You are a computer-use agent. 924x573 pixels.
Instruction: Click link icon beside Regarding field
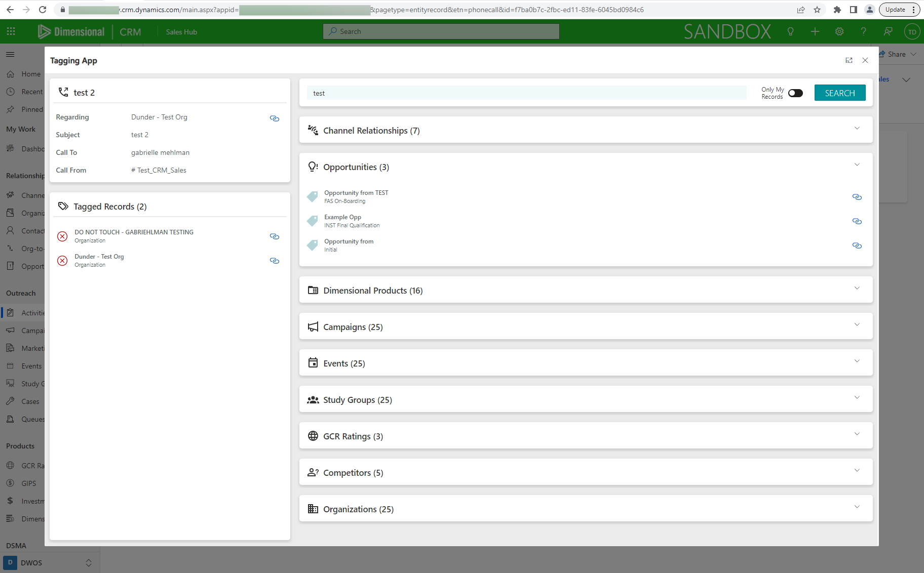click(x=275, y=118)
